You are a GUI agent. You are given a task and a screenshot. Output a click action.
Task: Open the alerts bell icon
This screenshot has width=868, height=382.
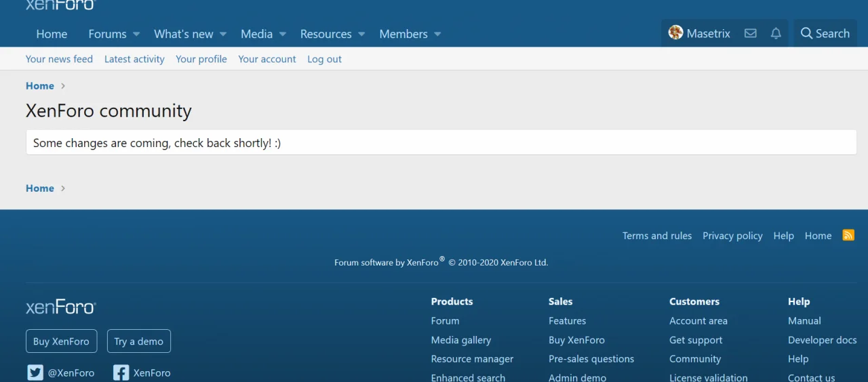point(776,33)
